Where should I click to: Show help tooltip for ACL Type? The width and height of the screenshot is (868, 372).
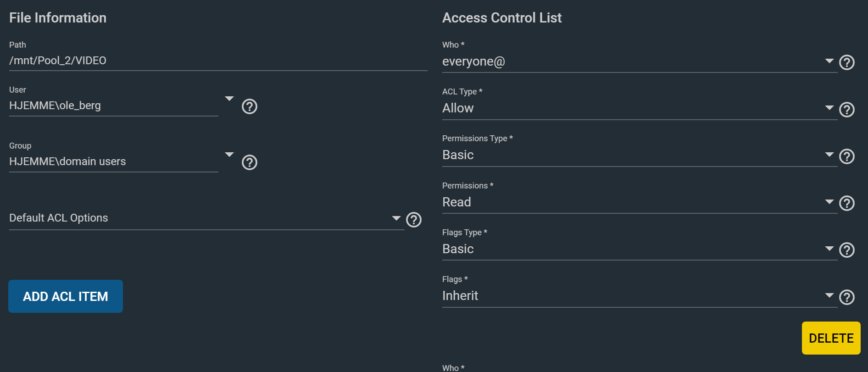[847, 110]
